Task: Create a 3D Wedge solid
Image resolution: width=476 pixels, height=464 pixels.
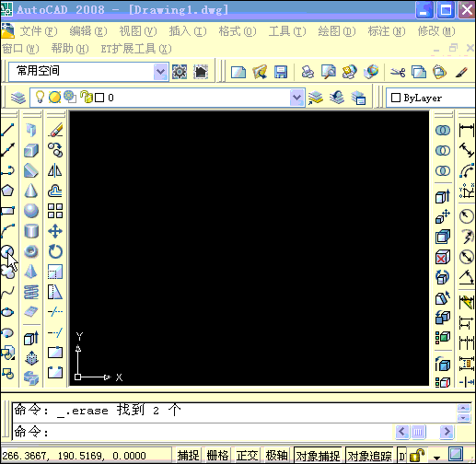Action: [x=31, y=170]
